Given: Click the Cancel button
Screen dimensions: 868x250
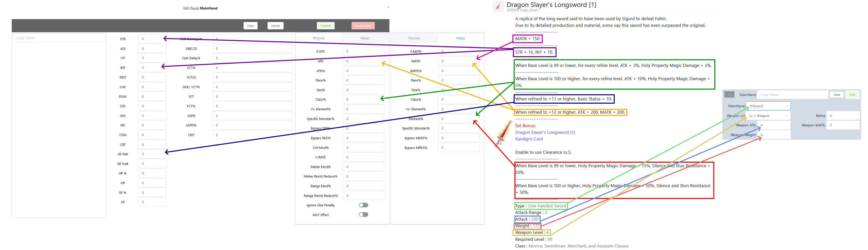Looking at the screenshot, I should tap(275, 26).
